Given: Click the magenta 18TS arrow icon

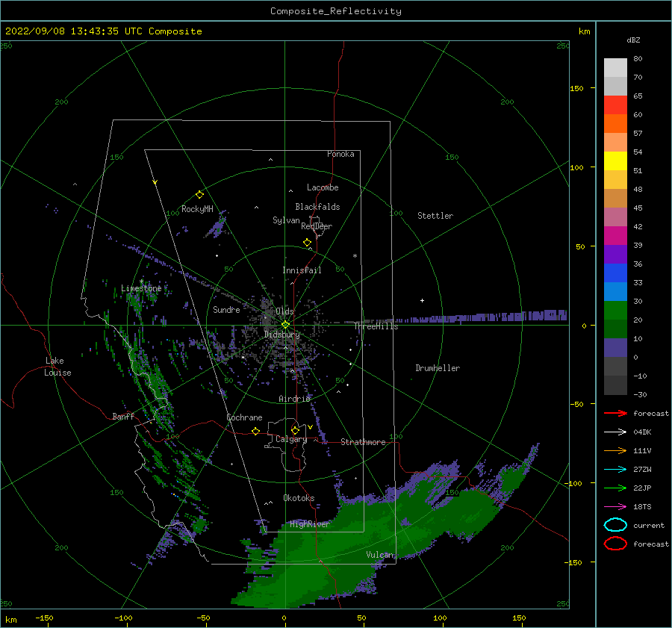Looking at the screenshot, I should coord(615,507).
